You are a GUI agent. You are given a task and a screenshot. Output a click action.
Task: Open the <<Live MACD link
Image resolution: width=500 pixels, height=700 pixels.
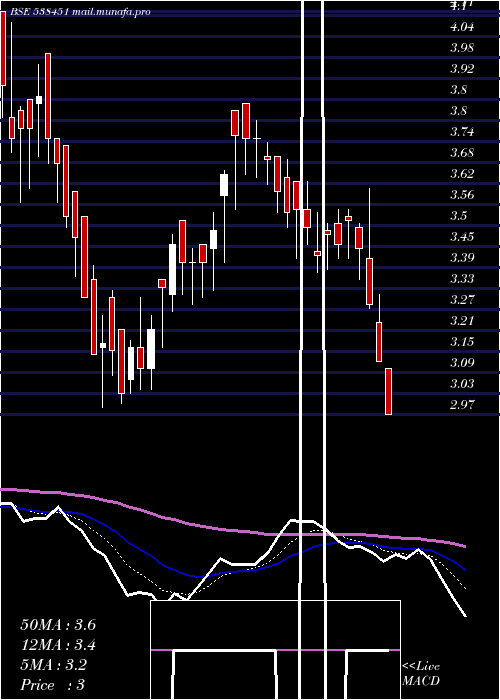pyautogui.click(x=421, y=673)
